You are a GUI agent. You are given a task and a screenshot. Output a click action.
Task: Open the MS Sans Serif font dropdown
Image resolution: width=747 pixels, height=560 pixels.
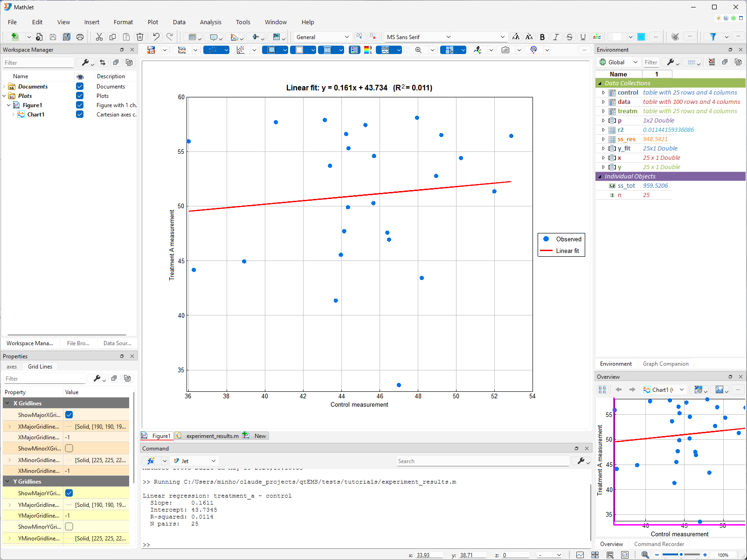coord(418,37)
